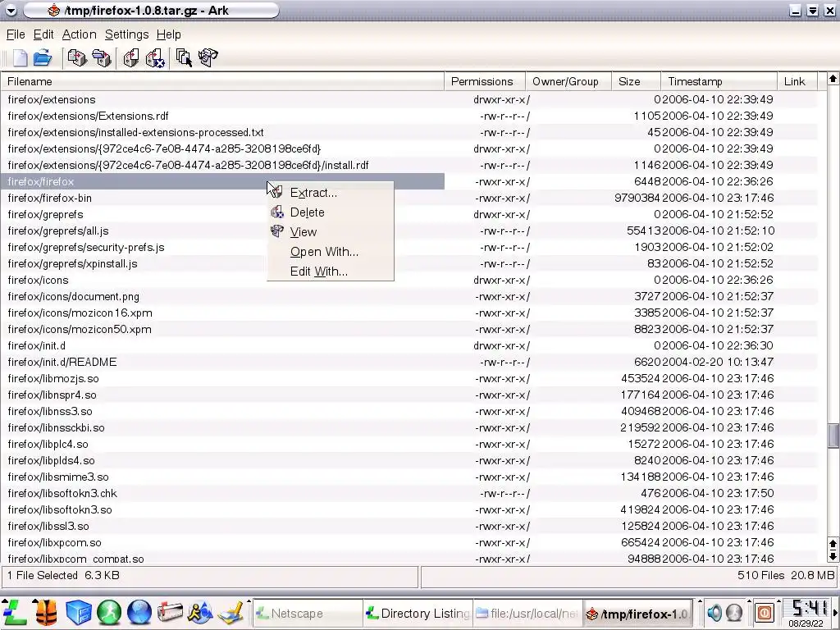Select firefox/icons/document.png row
Viewport: 840px width, 630px height.
click(409, 296)
